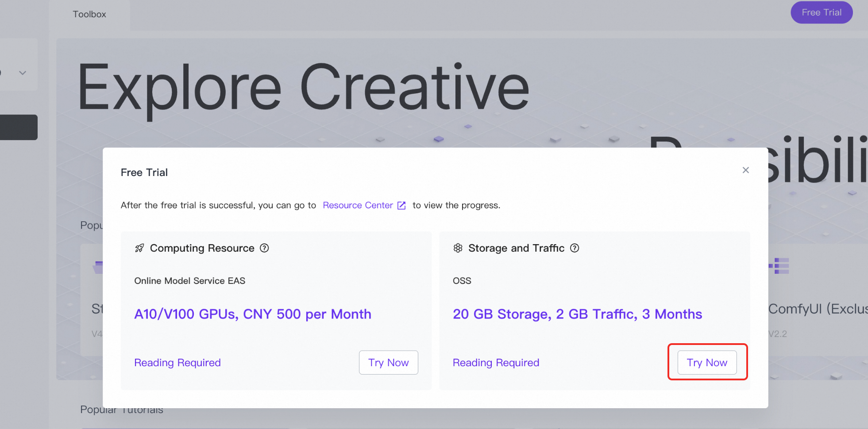Open Reading Required for Computing Resource
Screen dimensions: 868x429
177,363
